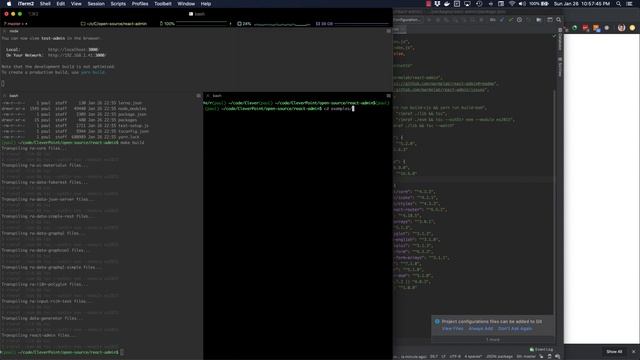Click the AirPlay display menu bar icon

pos(467,4)
